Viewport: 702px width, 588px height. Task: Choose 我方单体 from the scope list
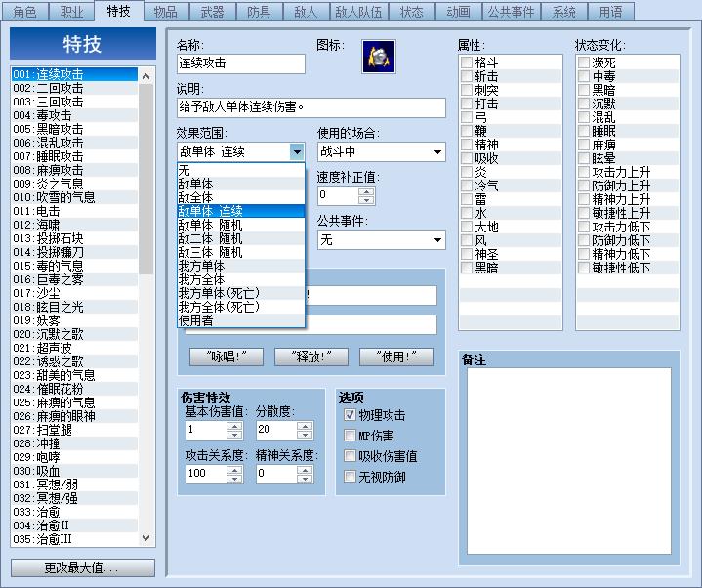[241, 266]
